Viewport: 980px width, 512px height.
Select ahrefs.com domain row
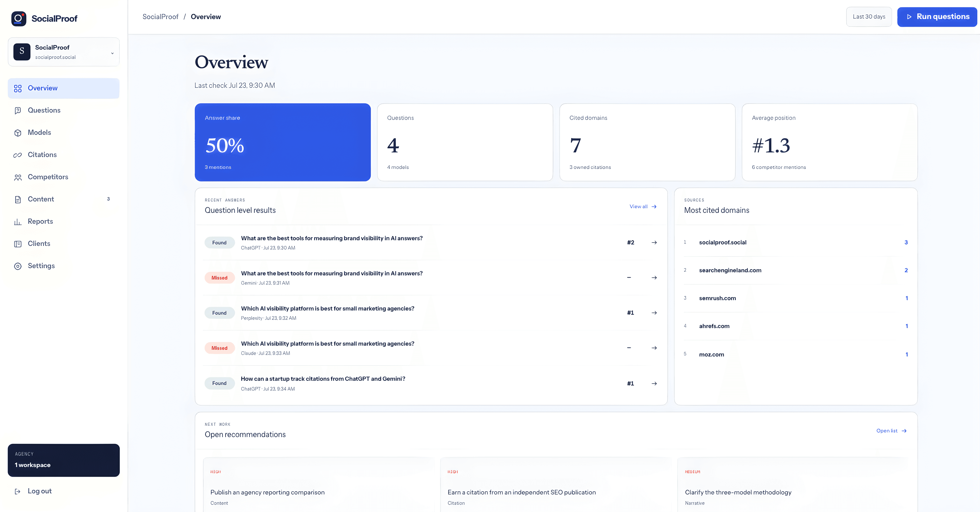795,326
